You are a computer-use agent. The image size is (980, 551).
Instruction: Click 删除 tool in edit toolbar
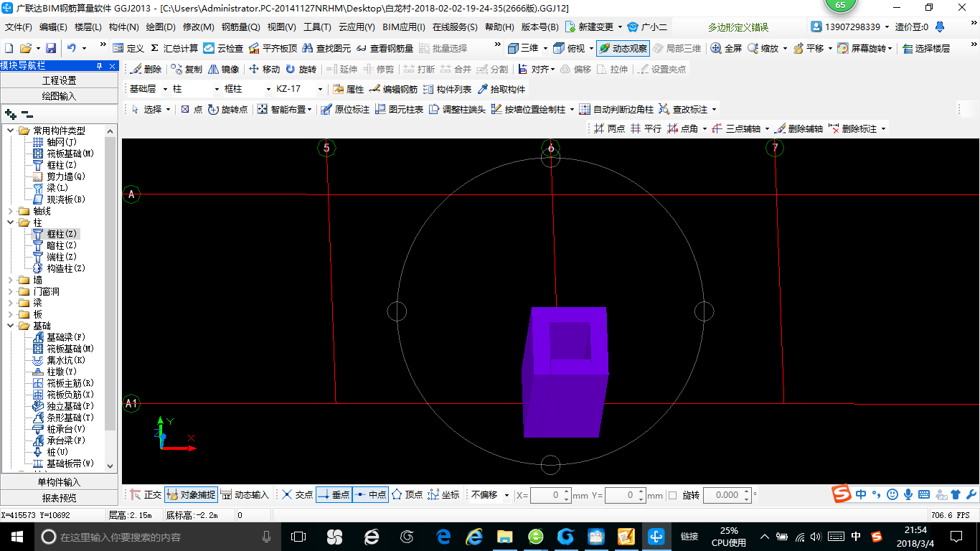pos(146,70)
